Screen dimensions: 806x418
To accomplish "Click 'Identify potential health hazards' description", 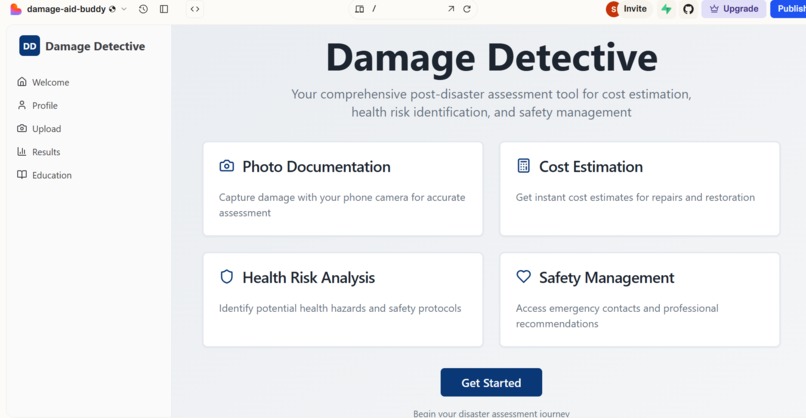I will [340, 308].
